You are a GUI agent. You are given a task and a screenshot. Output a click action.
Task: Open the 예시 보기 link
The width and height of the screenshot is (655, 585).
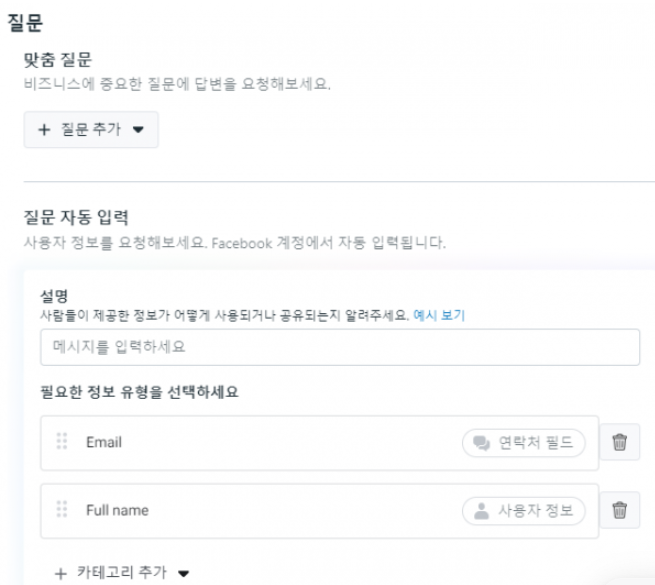point(439,315)
